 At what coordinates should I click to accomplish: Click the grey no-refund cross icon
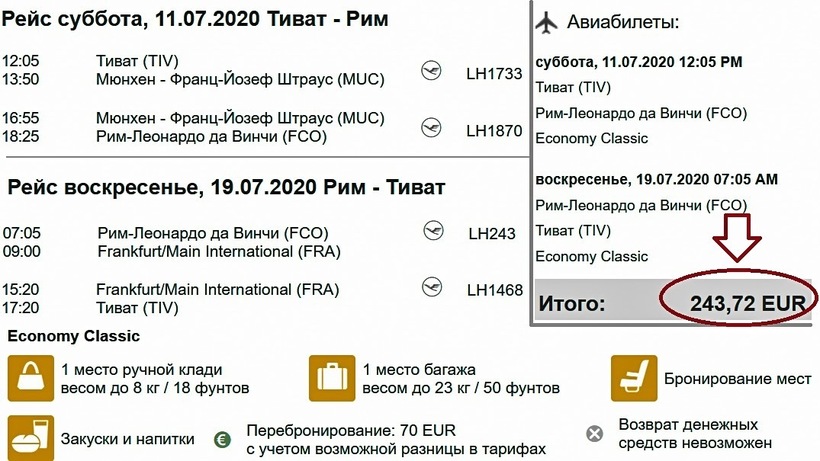(595, 434)
